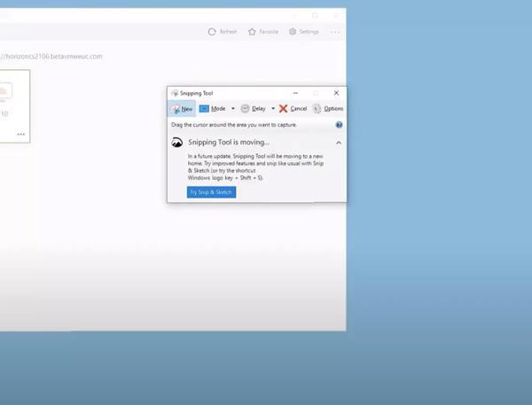Select the desktop card thumbnail
This screenshot has height=405, width=532.
(x=4, y=91)
